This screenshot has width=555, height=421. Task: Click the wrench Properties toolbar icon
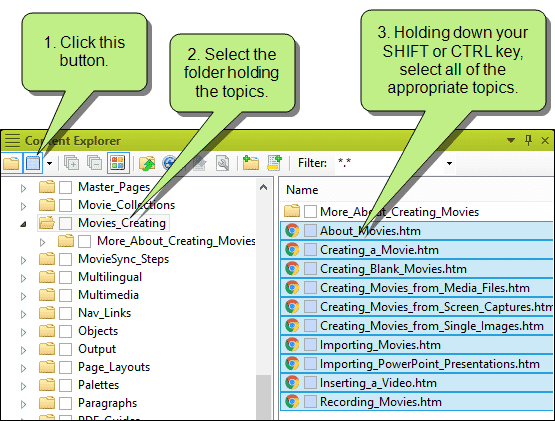pos(223,163)
